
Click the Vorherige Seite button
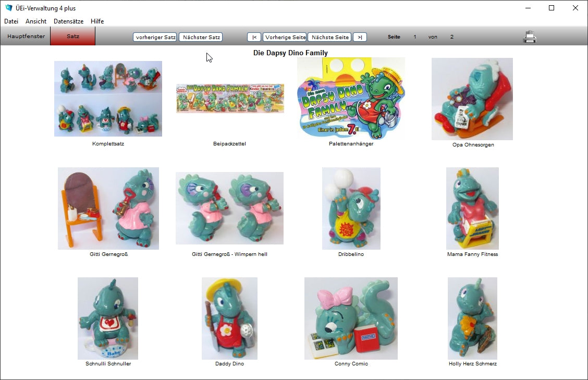point(285,37)
